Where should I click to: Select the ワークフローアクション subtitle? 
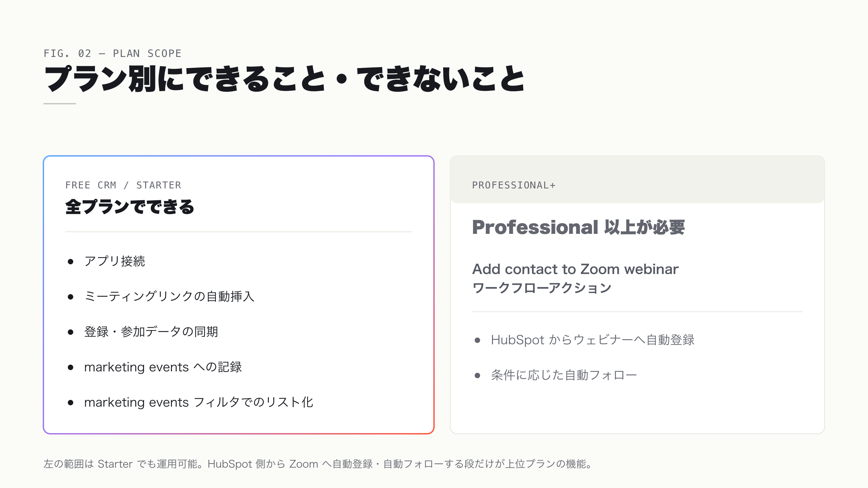tap(541, 288)
